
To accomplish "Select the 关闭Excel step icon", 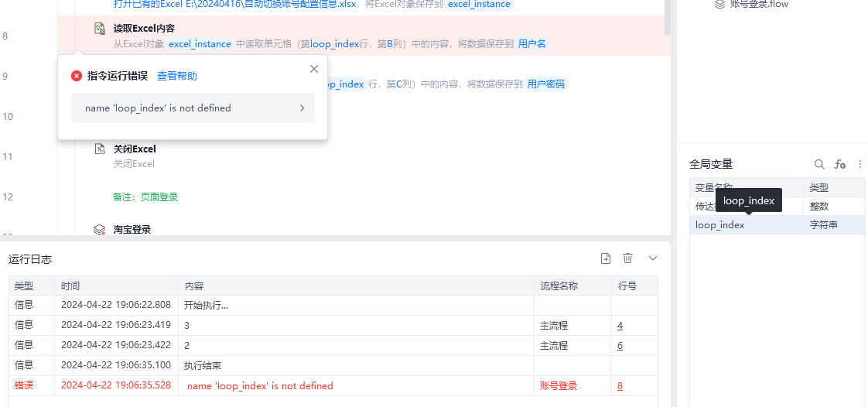I will click(100, 149).
